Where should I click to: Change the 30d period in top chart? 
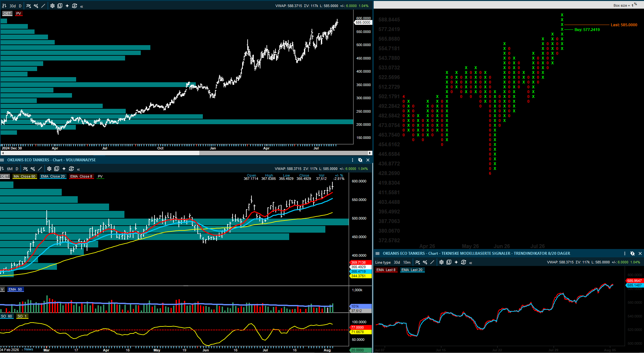coord(12,6)
